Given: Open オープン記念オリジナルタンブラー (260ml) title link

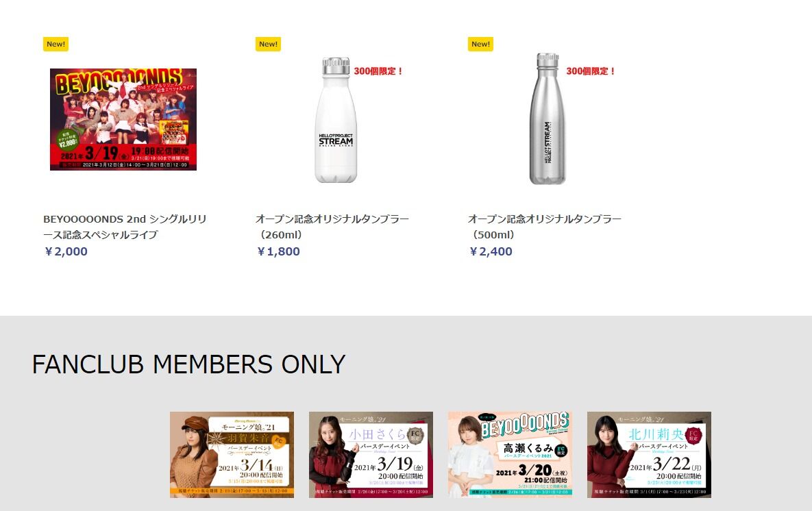Looking at the screenshot, I should point(332,227).
